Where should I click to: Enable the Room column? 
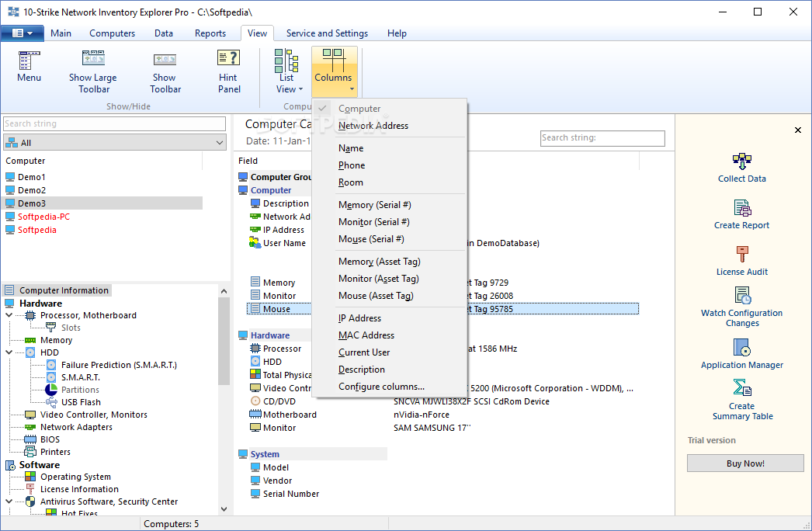(x=390, y=182)
